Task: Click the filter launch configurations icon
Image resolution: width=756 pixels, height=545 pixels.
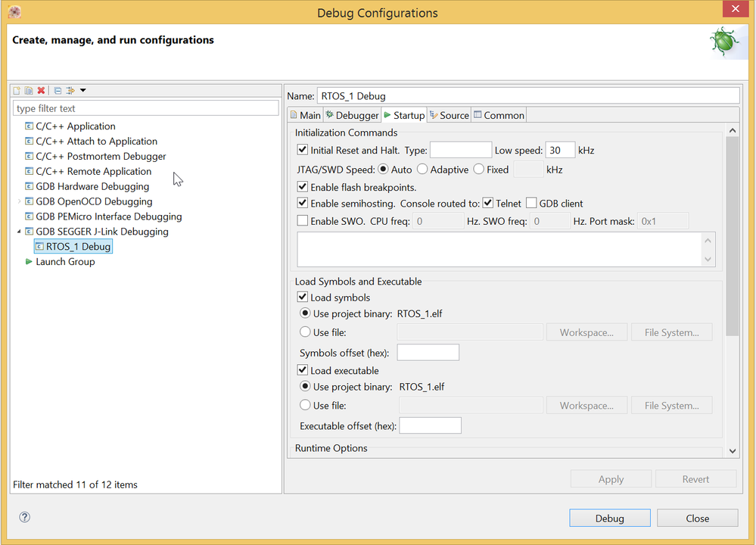Action: point(70,91)
